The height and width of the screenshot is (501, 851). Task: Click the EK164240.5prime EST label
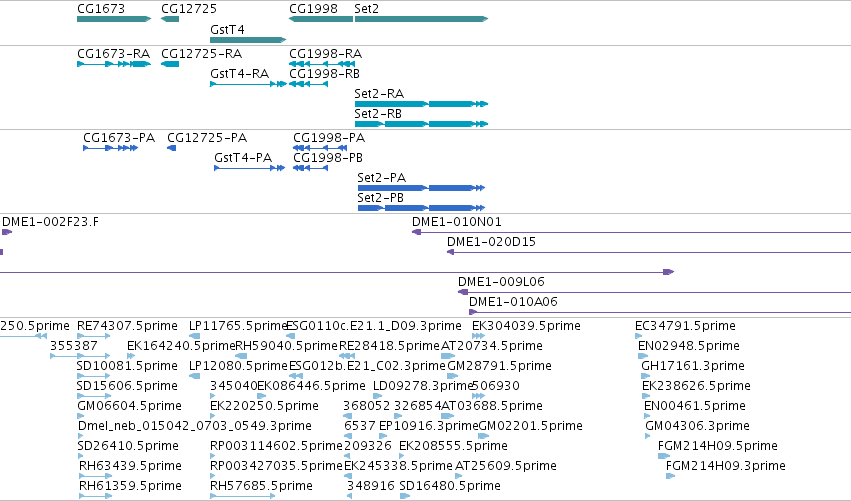coord(181,346)
